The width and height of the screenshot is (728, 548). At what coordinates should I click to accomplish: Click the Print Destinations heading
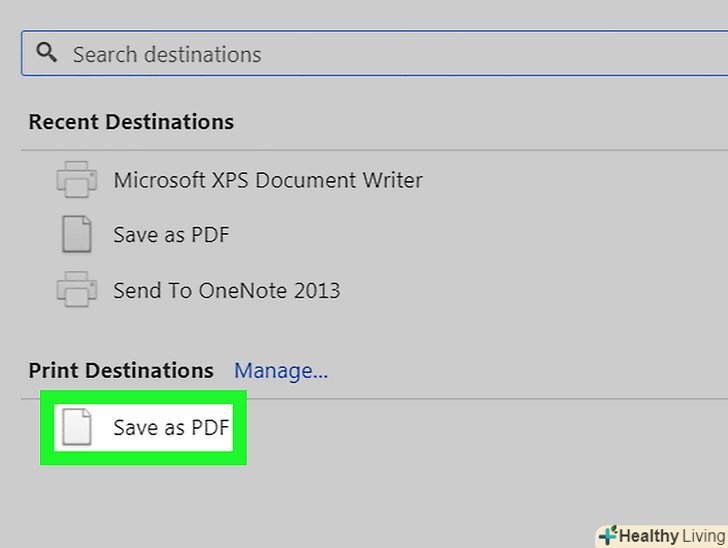click(121, 371)
